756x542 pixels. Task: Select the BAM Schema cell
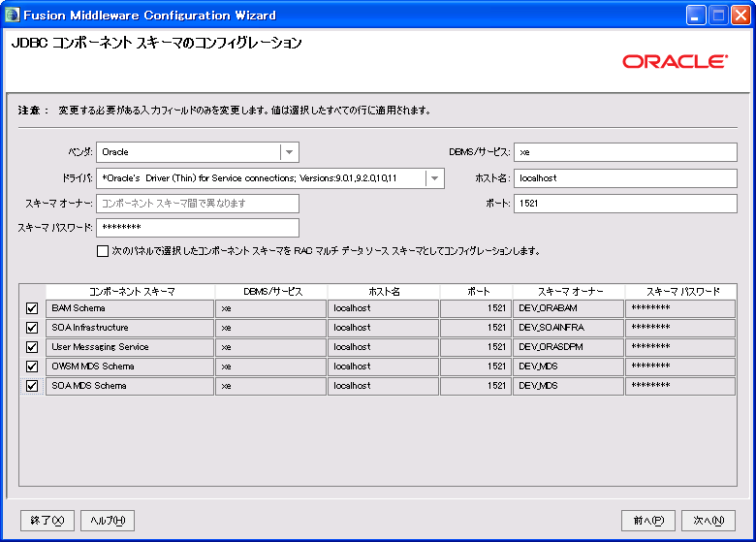click(x=130, y=308)
